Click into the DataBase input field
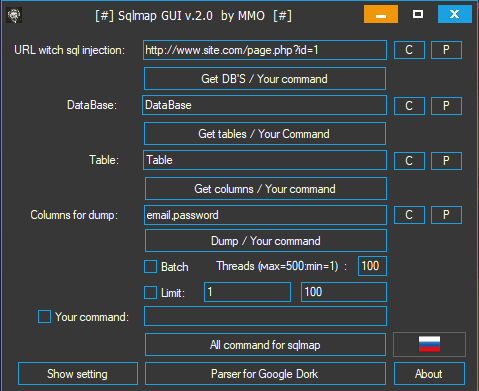Screen dimensions: 479x391 click(x=264, y=105)
